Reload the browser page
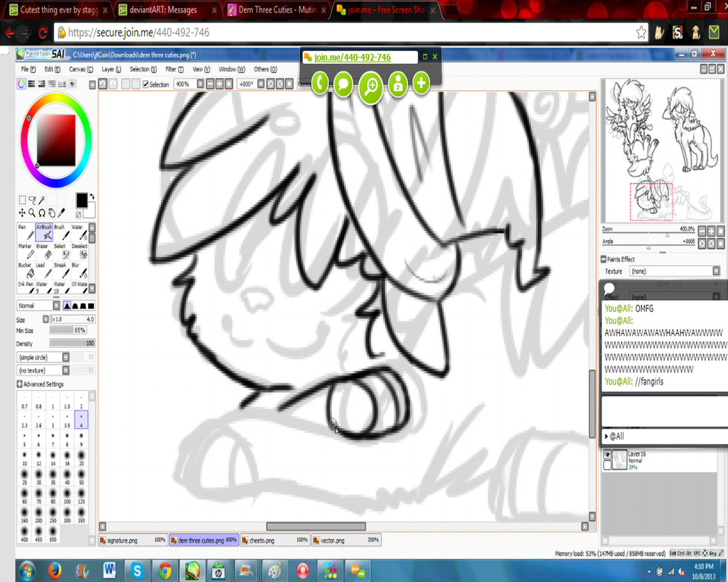728x582 pixels. click(x=43, y=33)
